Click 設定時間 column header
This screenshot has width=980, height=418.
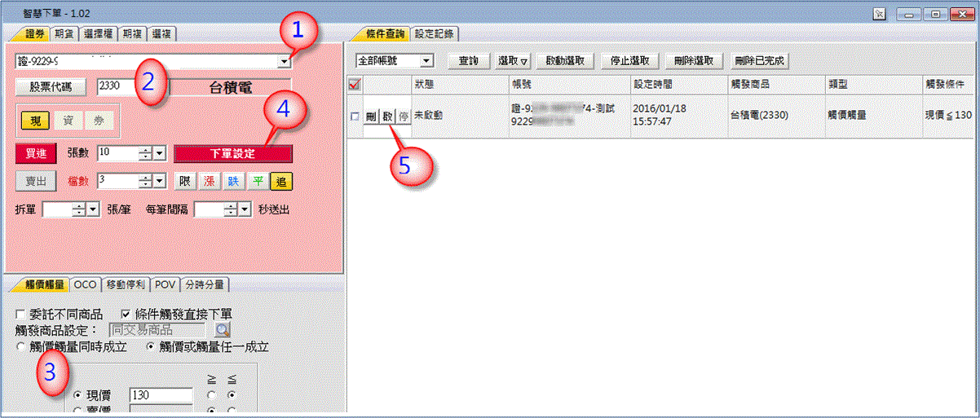678,84
